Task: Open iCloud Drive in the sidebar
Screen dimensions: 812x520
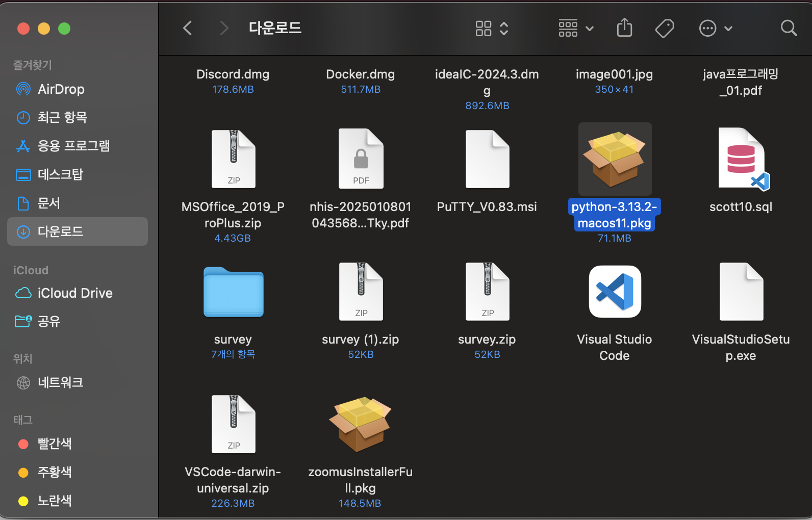Action: pos(78,293)
